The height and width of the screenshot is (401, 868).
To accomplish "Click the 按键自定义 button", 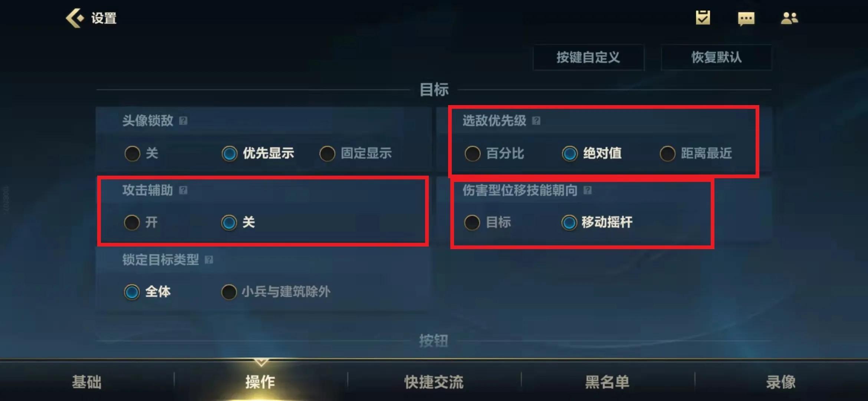I will click(x=589, y=57).
